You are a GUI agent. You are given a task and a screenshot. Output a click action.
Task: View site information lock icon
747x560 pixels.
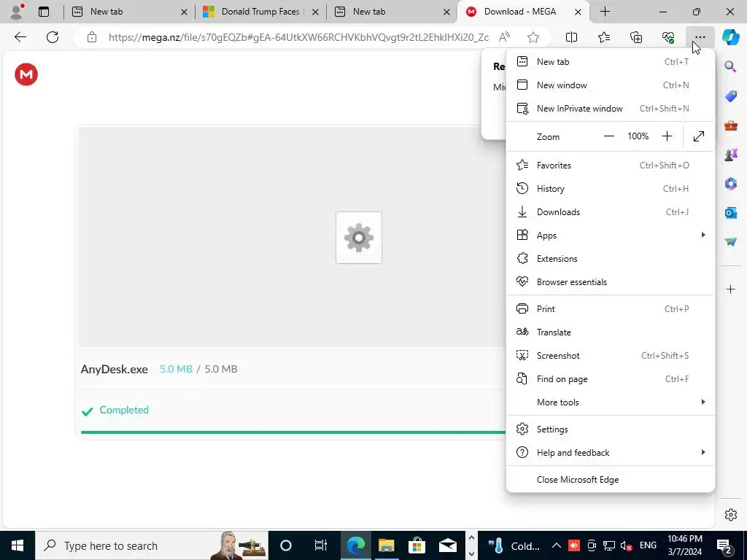point(92,37)
